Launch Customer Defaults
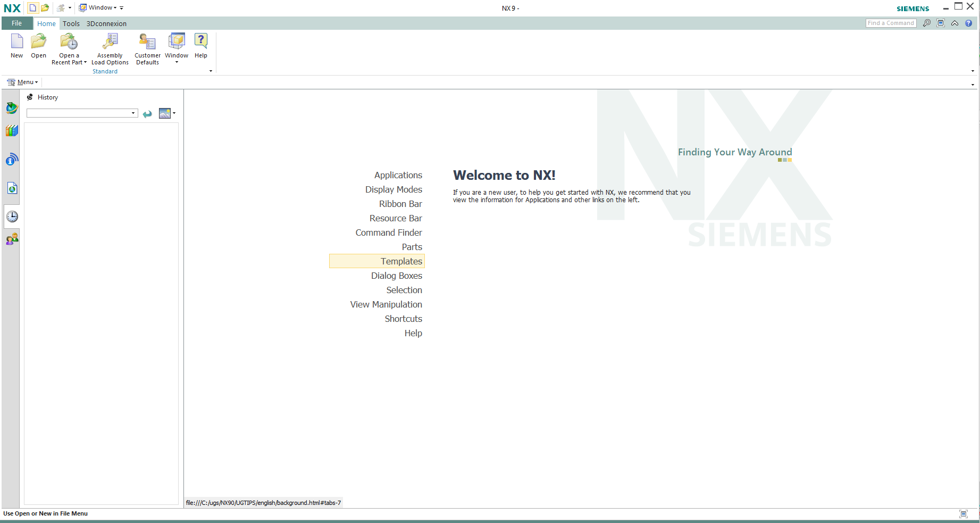 tap(147, 49)
